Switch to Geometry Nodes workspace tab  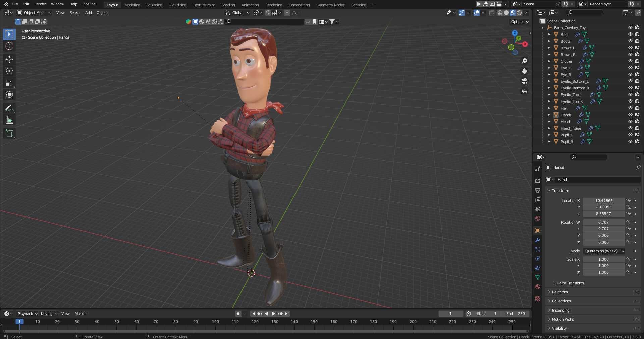[330, 5]
